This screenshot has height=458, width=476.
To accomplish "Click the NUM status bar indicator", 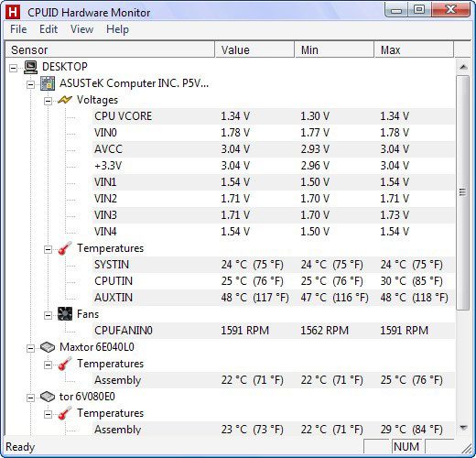I will (x=406, y=447).
